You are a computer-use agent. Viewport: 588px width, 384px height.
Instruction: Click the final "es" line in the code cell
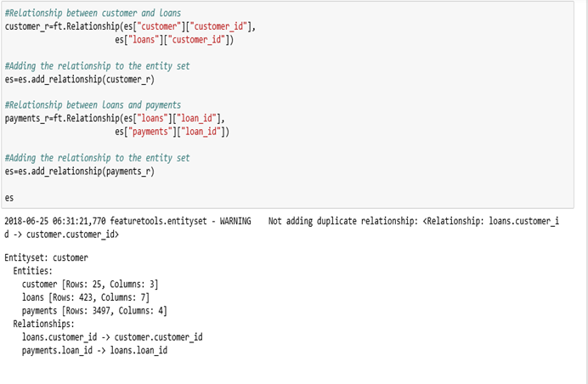[9, 198]
